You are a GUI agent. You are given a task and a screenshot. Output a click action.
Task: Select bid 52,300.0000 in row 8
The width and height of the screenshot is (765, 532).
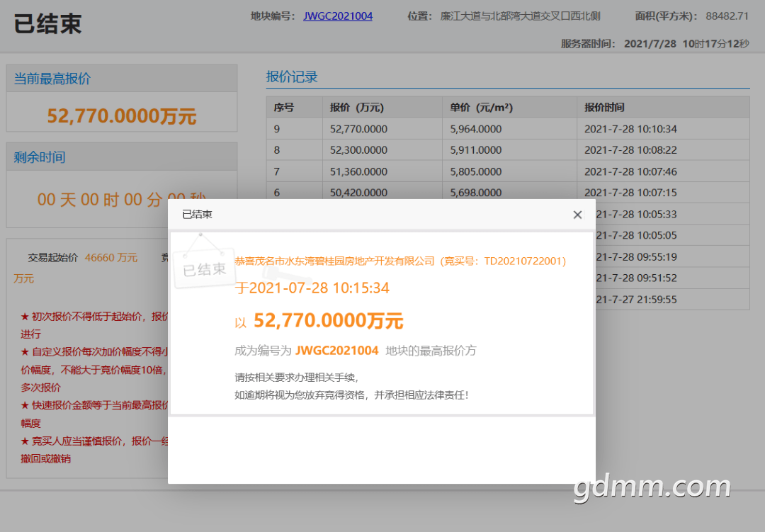point(358,150)
